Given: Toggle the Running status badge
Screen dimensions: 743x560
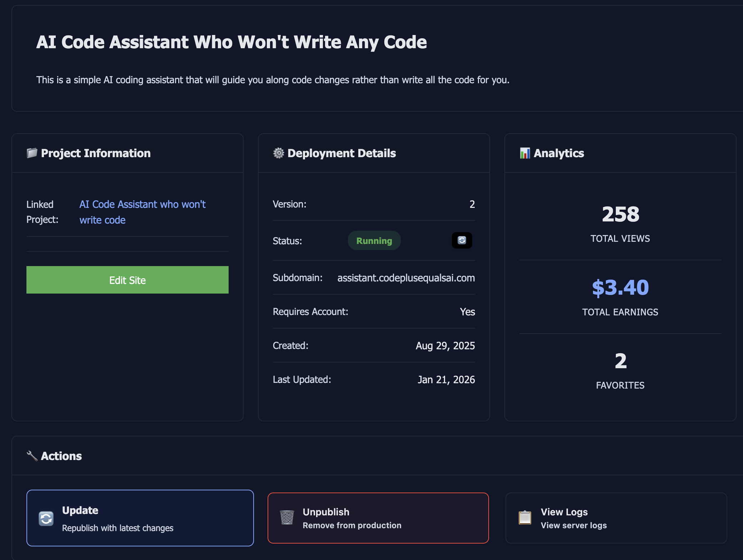Looking at the screenshot, I should pyautogui.click(x=374, y=240).
